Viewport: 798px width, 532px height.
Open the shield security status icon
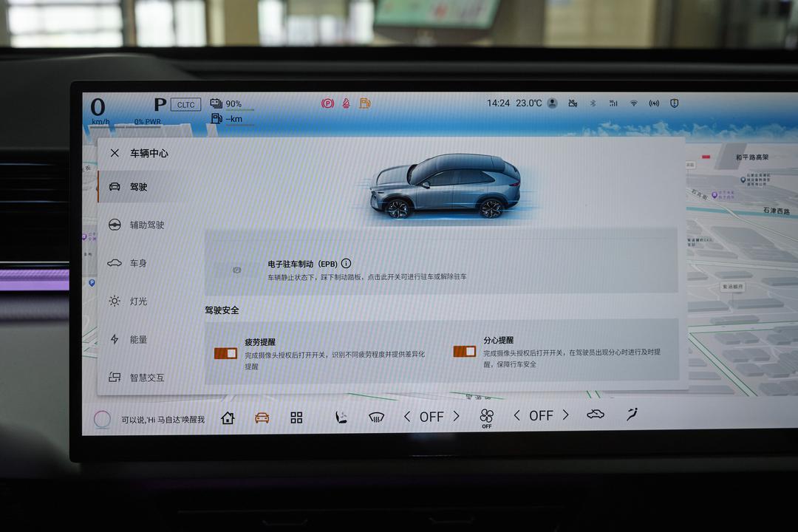[x=675, y=103]
